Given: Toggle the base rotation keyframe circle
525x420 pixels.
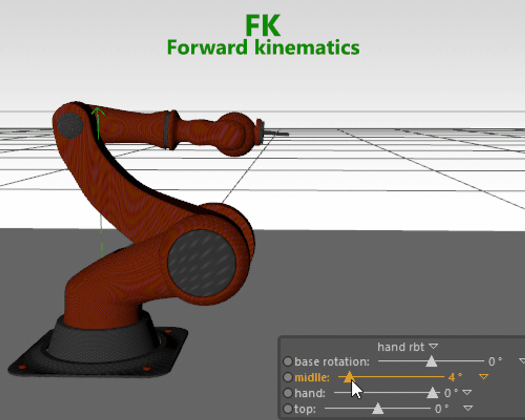Looking at the screenshot, I should pos(288,362).
